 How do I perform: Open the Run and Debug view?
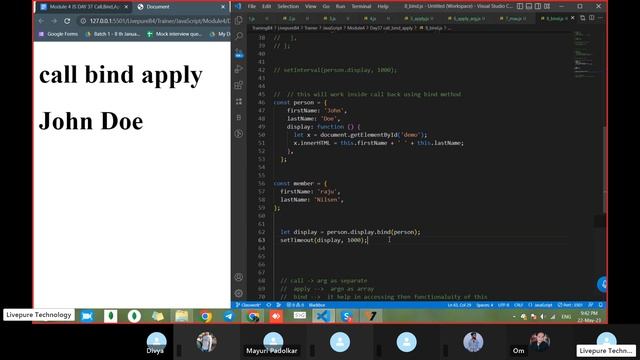click(239, 69)
